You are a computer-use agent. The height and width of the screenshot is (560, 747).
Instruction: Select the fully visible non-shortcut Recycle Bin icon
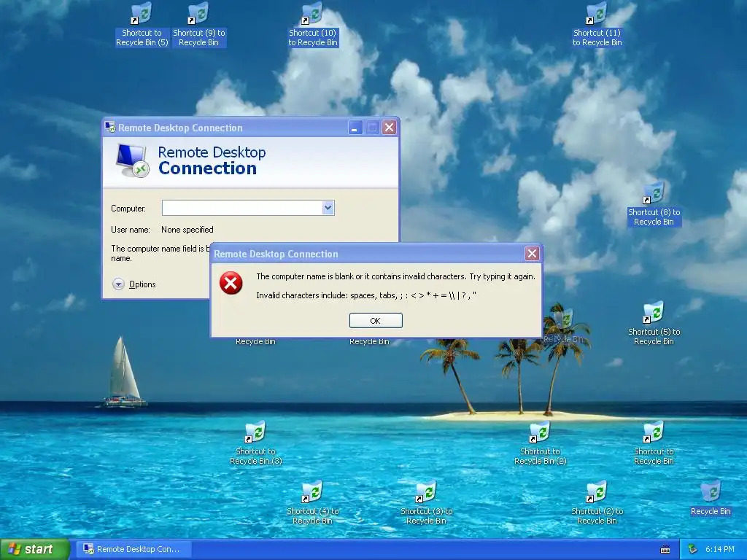[x=711, y=499]
